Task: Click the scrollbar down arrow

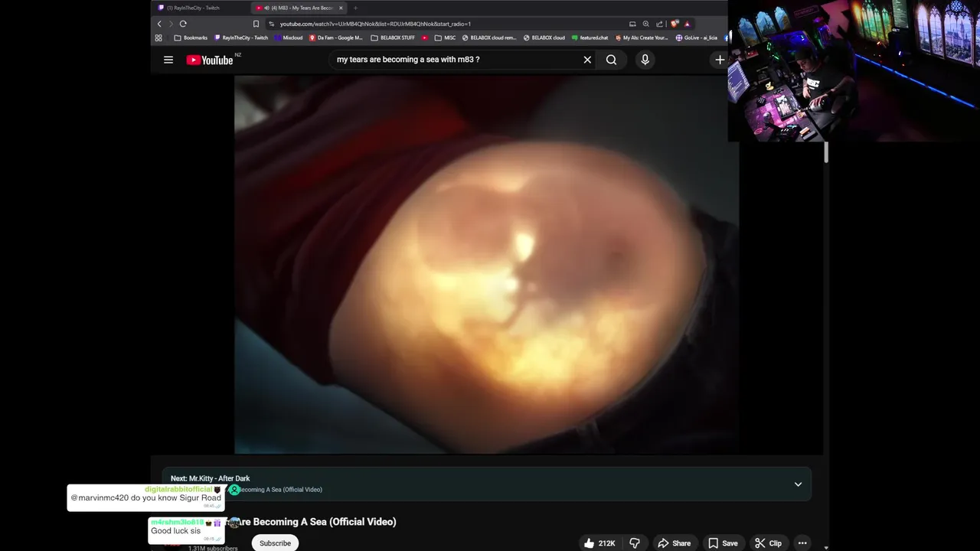Action: coord(826,547)
